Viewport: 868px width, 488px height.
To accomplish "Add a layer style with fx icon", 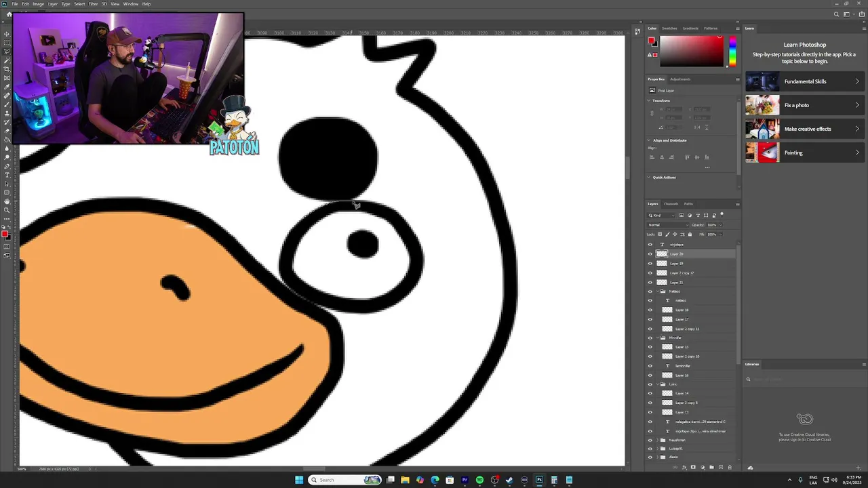I will point(684,467).
